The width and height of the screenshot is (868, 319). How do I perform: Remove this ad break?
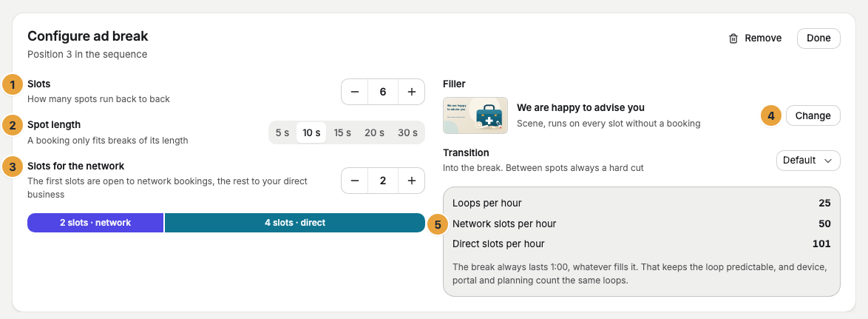click(x=756, y=38)
